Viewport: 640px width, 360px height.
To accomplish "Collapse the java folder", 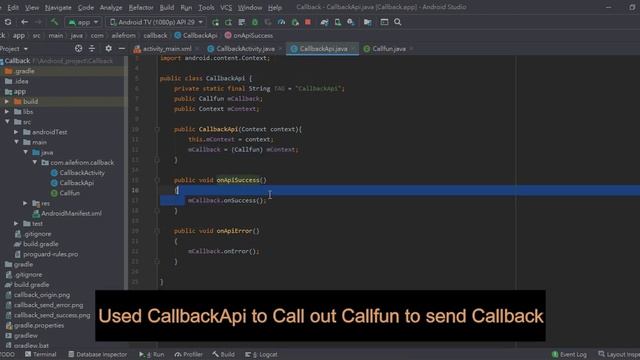I will coord(25,152).
